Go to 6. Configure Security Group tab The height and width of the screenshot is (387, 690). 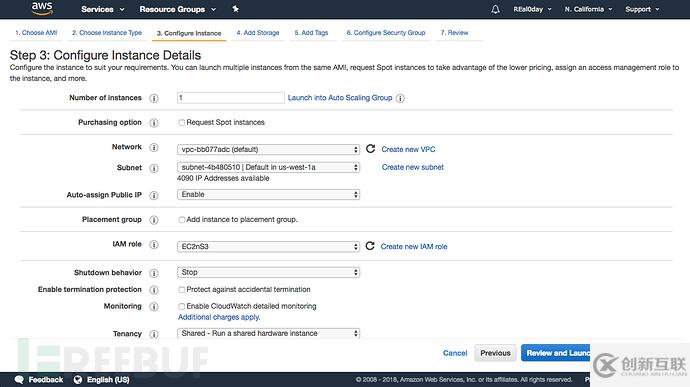point(386,33)
